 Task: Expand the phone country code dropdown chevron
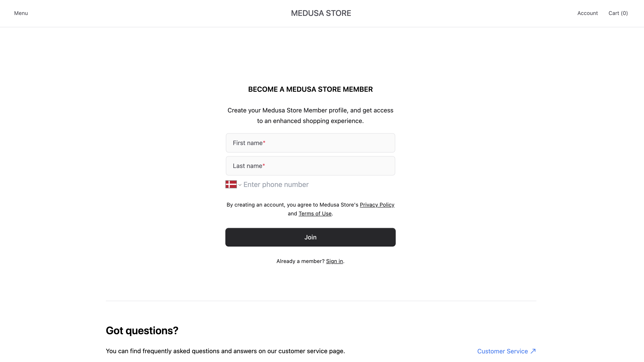coord(240,185)
